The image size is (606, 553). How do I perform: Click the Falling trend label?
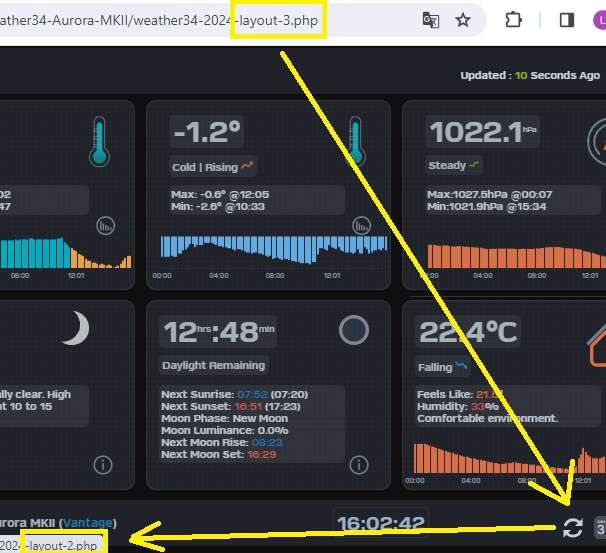point(435,367)
